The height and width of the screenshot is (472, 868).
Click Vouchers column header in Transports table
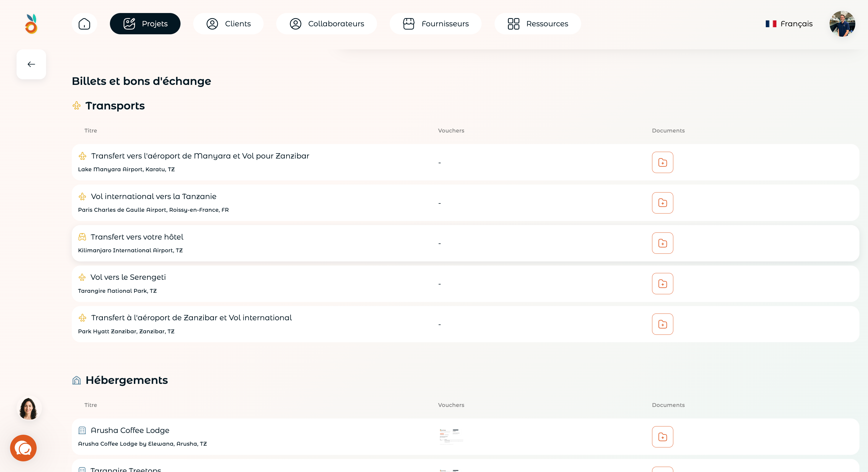point(451,130)
